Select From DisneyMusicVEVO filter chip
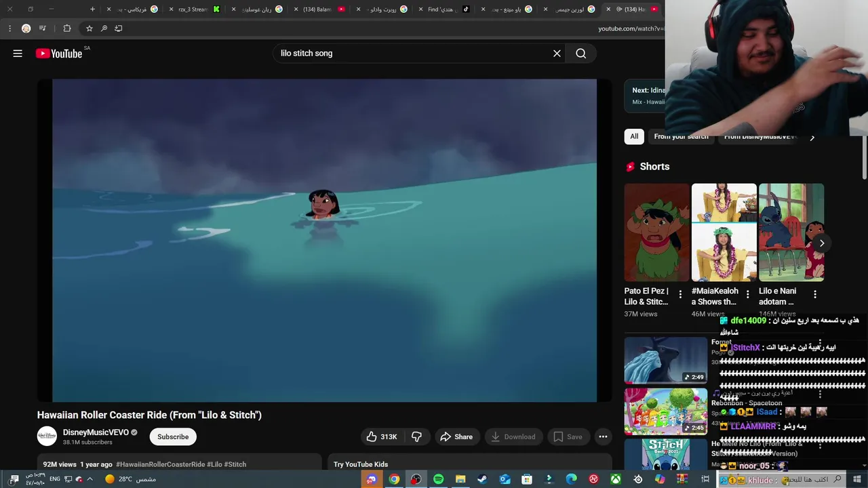This screenshot has height=488, width=868. coord(759,136)
